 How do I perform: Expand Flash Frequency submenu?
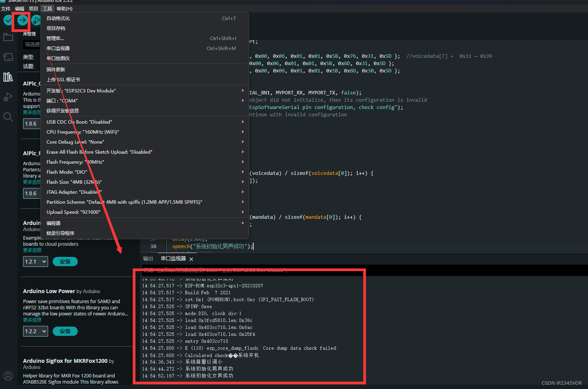coord(145,162)
